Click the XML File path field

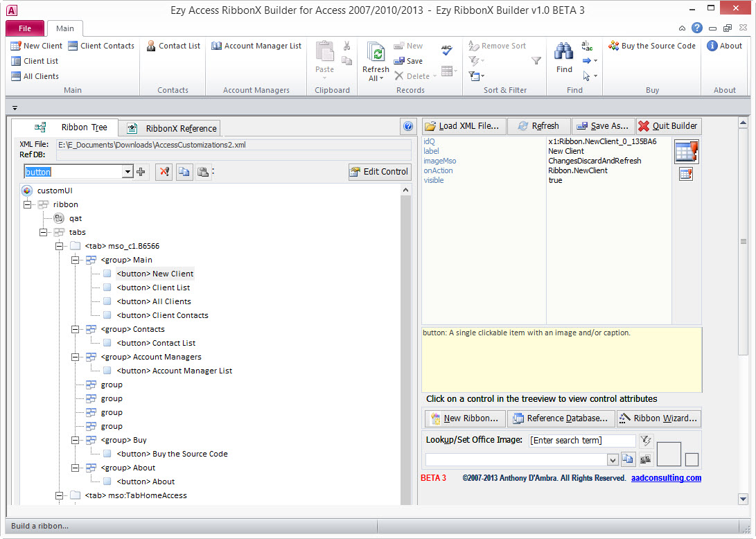(x=234, y=145)
